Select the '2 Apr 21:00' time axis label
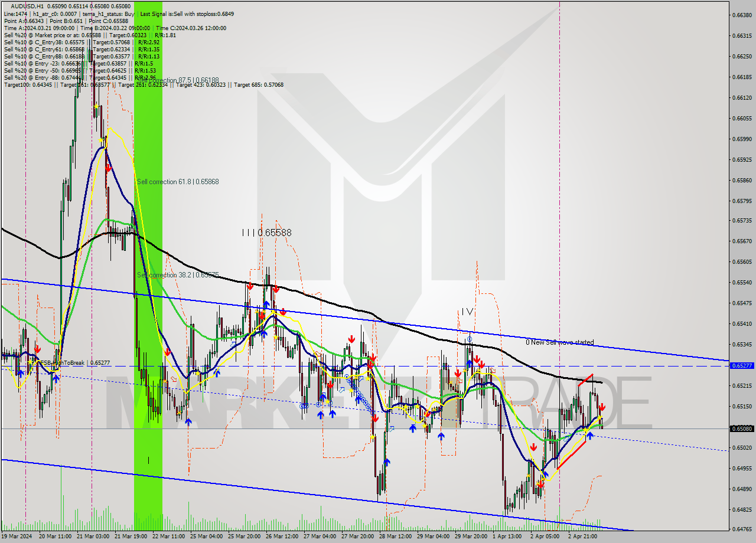This screenshot has height=543, width=756. tap(583, 537)
